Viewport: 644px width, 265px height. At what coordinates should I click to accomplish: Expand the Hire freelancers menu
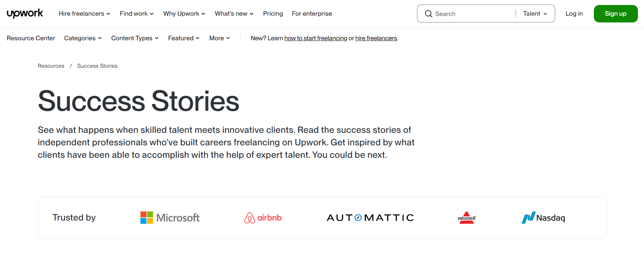click(84, 14)
